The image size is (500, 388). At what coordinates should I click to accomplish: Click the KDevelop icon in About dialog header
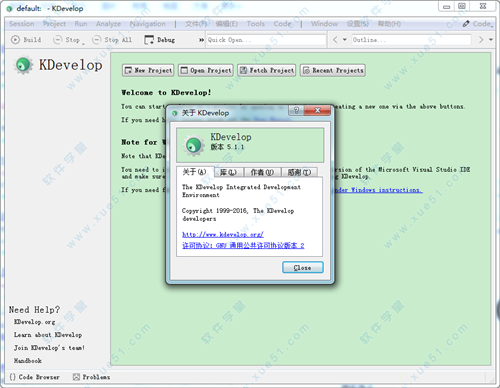coord(194,145)
